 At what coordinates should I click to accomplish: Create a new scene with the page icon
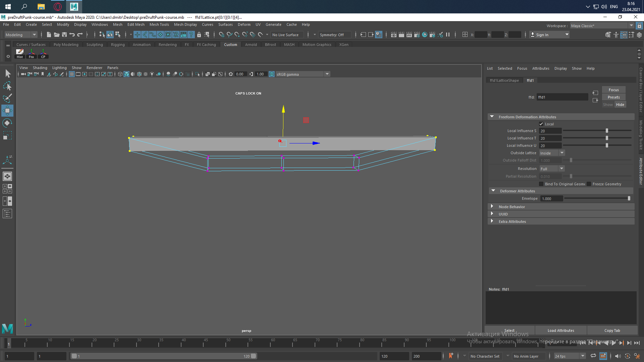point(49,35)
